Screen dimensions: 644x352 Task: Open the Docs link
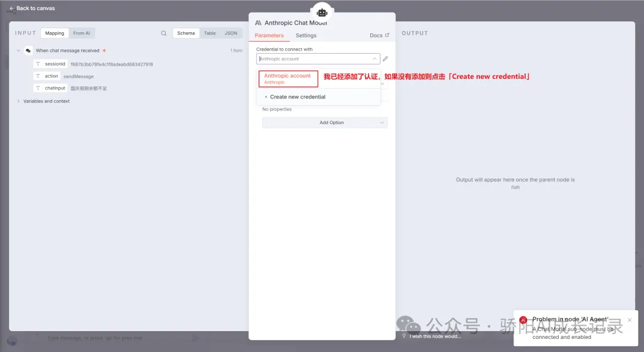[379, 36]
